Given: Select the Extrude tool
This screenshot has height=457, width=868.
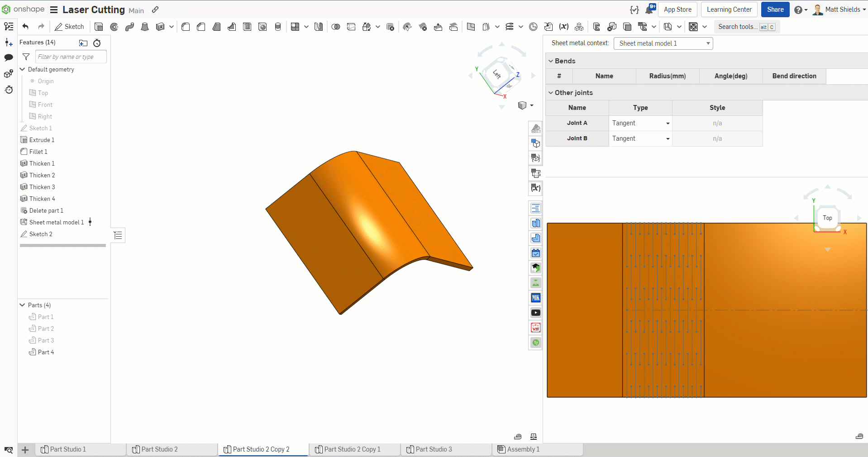Looking at the screenshot, I should pos(99,27).
